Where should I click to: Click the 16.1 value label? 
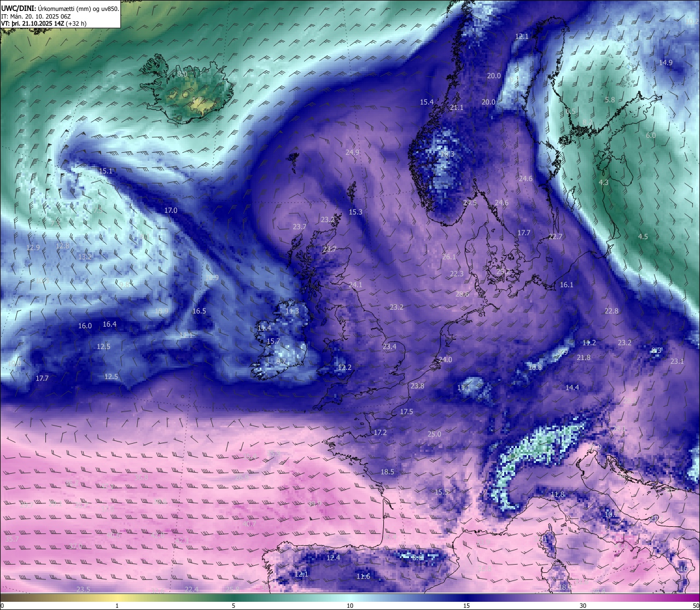pyautogui.click(x=567, y=285)
